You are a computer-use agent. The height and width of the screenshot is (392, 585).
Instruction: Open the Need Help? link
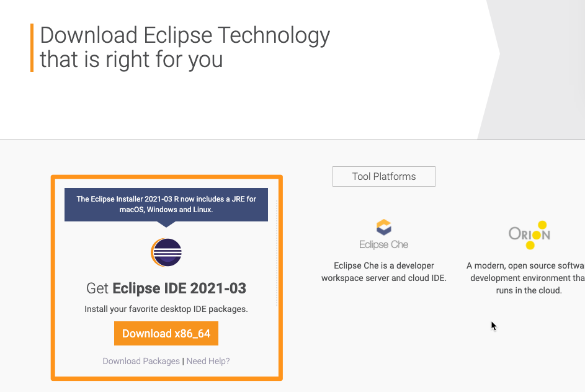click(x=208, y=361)
